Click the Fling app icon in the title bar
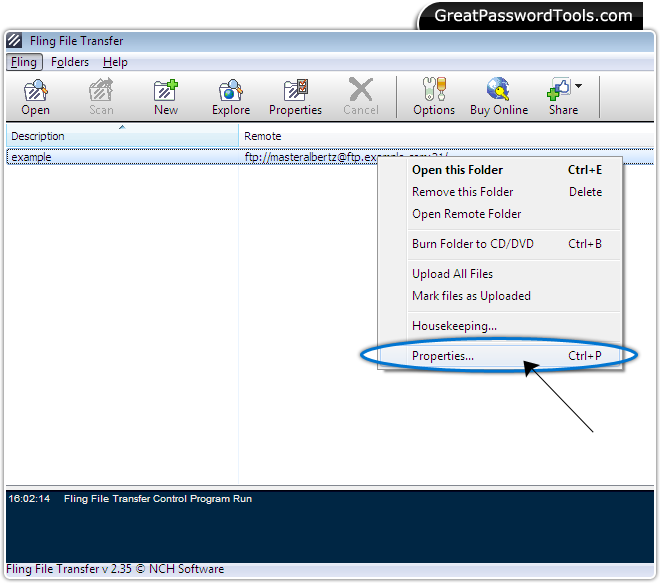The image size is (660, 583). coord(14,40)
